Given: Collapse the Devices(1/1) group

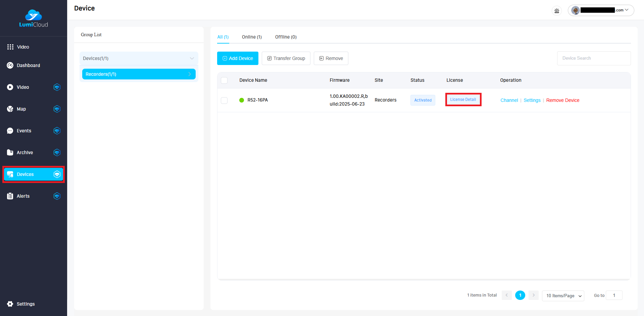Looking at the screenshot, I should click(x=192, y=58).
